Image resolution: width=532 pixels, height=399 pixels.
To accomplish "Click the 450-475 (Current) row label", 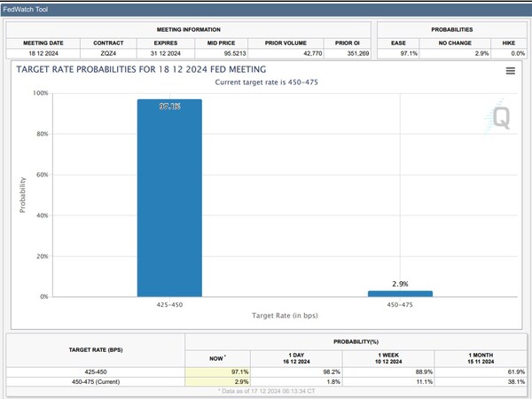I will coord(96,380).
